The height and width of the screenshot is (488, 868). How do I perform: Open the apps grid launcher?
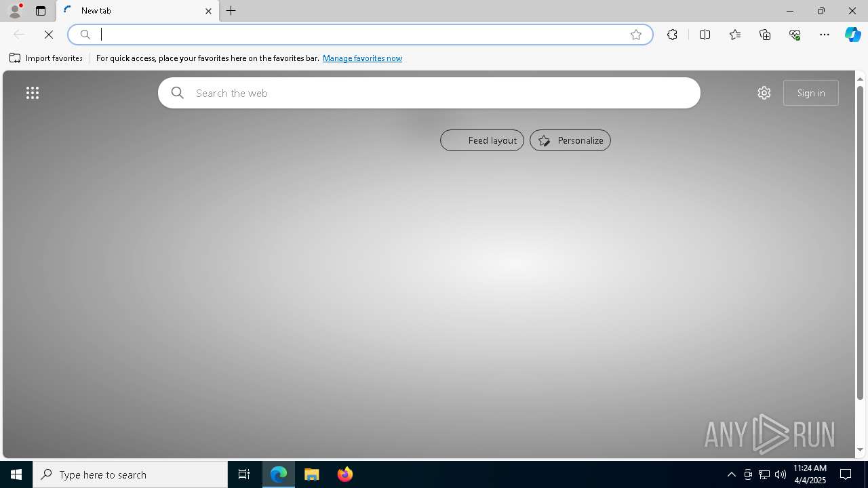pyautogui.click(x=33, y=93)
